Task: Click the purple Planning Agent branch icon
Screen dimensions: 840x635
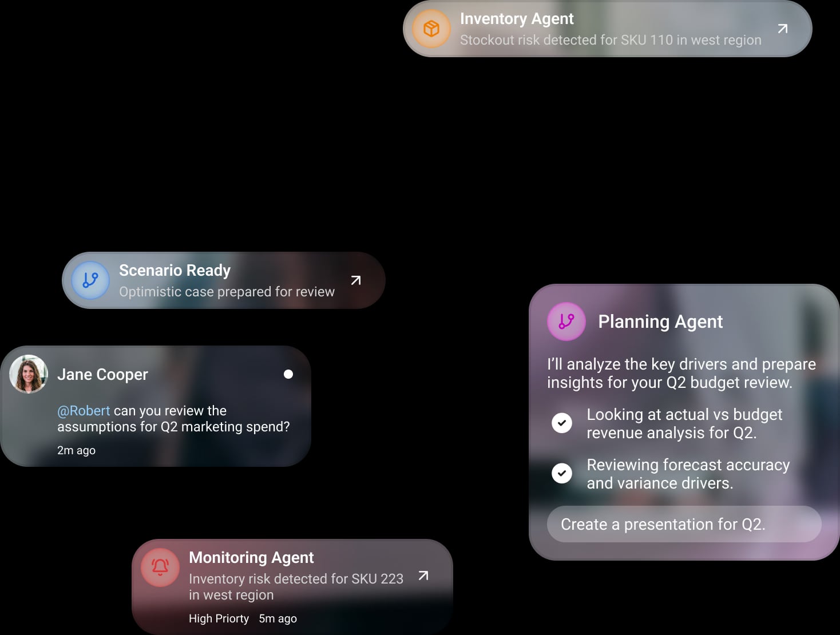Action: (x=566, y=322)
